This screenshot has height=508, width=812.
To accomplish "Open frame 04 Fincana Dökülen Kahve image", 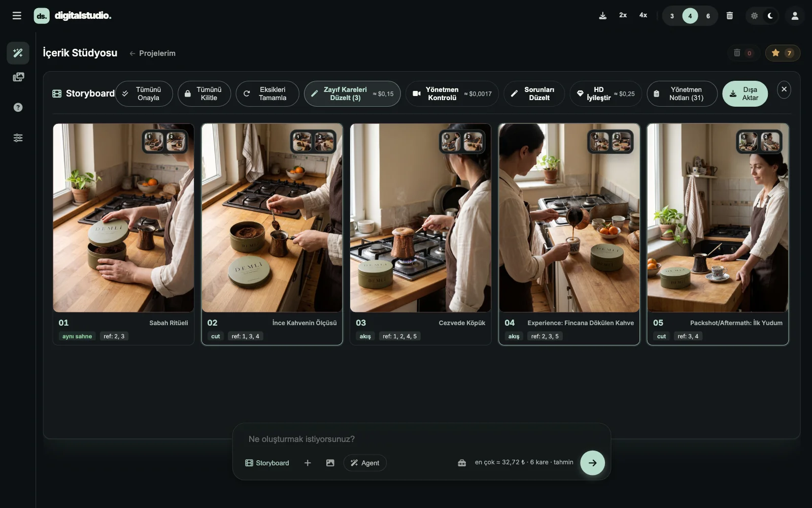I will [x=569, y=217].
